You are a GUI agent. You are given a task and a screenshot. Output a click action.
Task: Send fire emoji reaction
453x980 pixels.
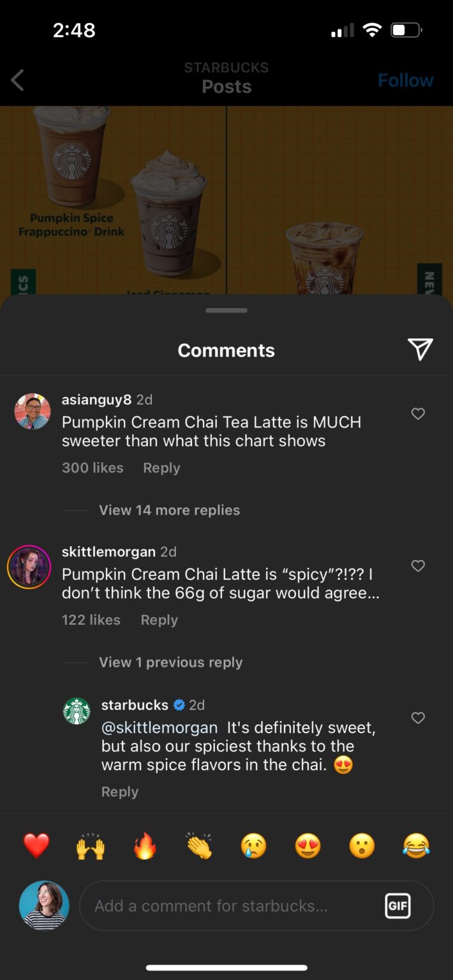145,846
